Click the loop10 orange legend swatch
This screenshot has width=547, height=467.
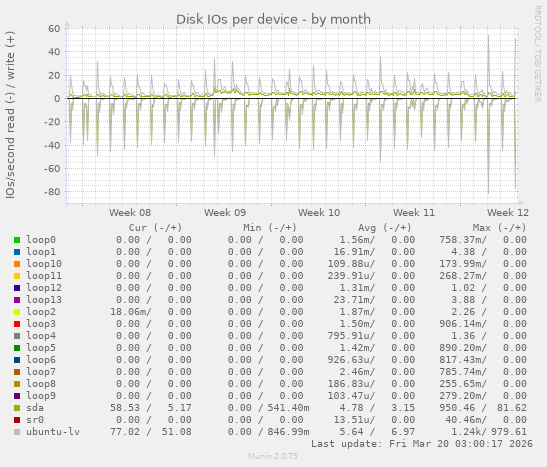pyautogui.click(x=17, y=264)
